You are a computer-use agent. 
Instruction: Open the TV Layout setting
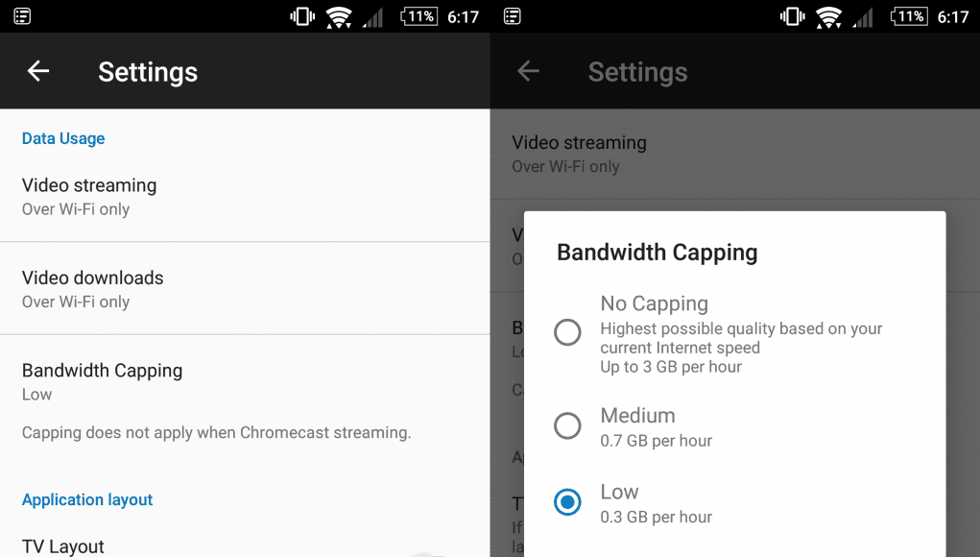(245, 545)
